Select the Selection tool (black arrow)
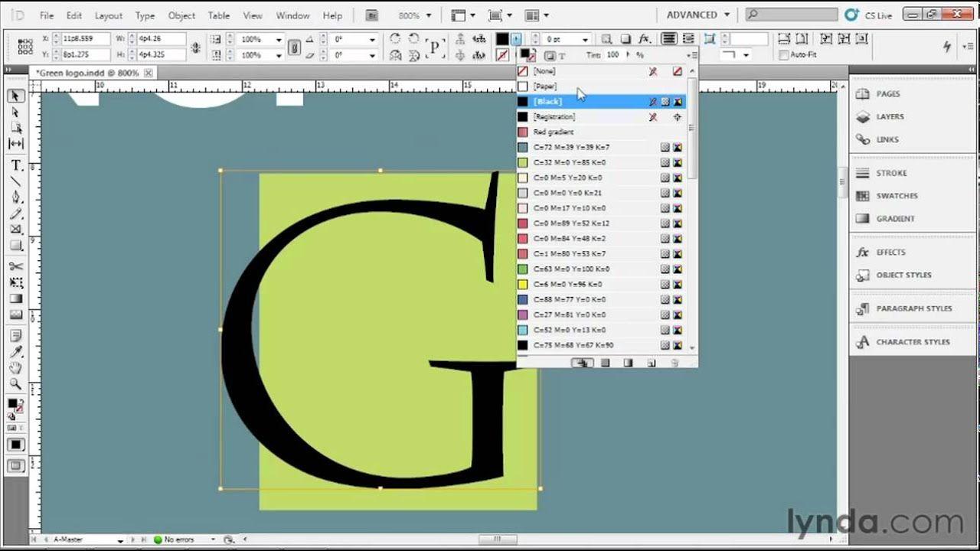This screenshot has height=551, width=980. [x=15, y=96]
